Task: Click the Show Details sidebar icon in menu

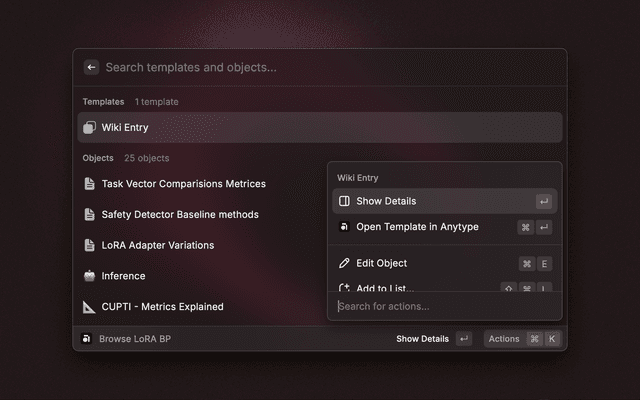Action: coord(344,201)
